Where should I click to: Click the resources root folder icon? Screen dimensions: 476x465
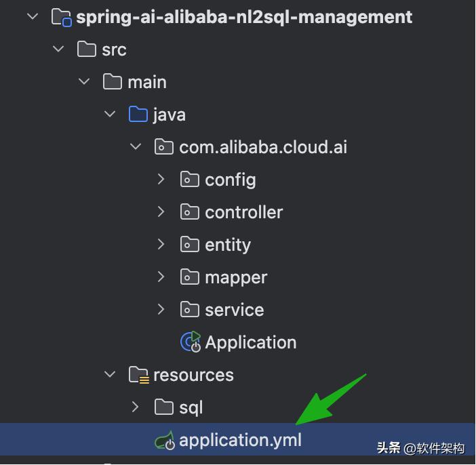coord(138,375)
